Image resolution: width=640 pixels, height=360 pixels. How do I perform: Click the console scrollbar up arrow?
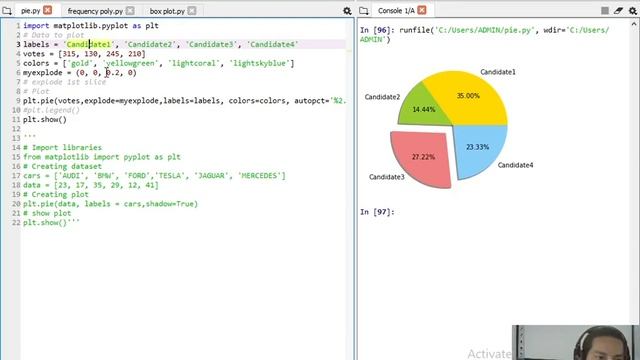click(634, 24)
